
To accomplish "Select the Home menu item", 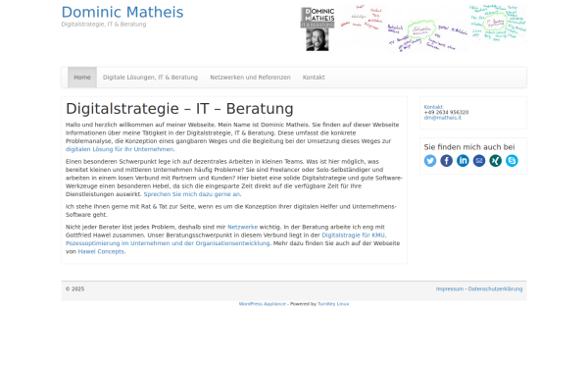I will point(82,78).
